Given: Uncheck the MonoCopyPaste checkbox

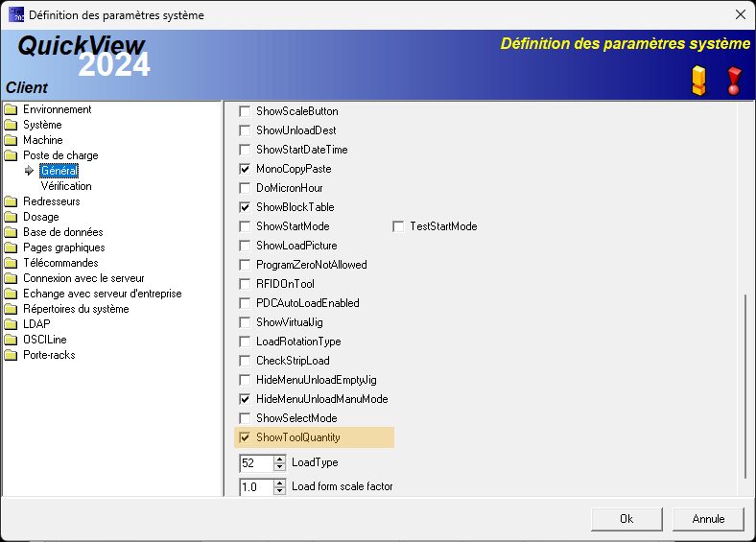Looking at the screenshot, I should click(x=245, y=169).
